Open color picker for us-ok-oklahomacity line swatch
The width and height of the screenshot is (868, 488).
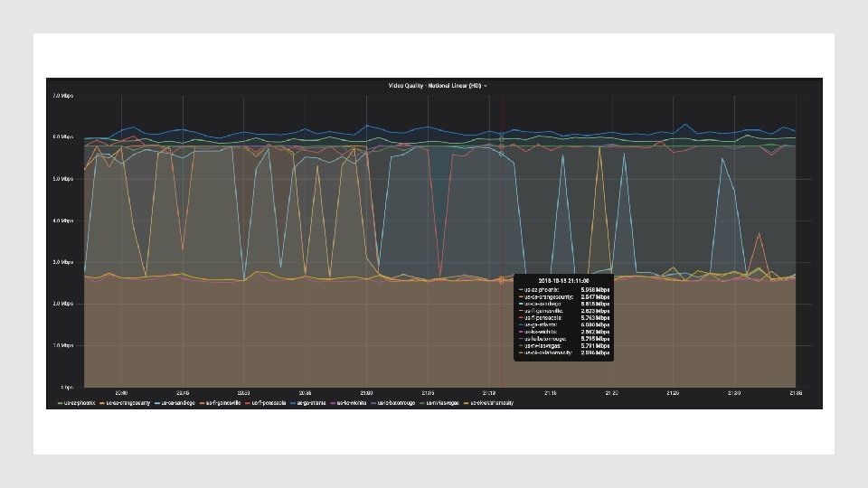467,403
